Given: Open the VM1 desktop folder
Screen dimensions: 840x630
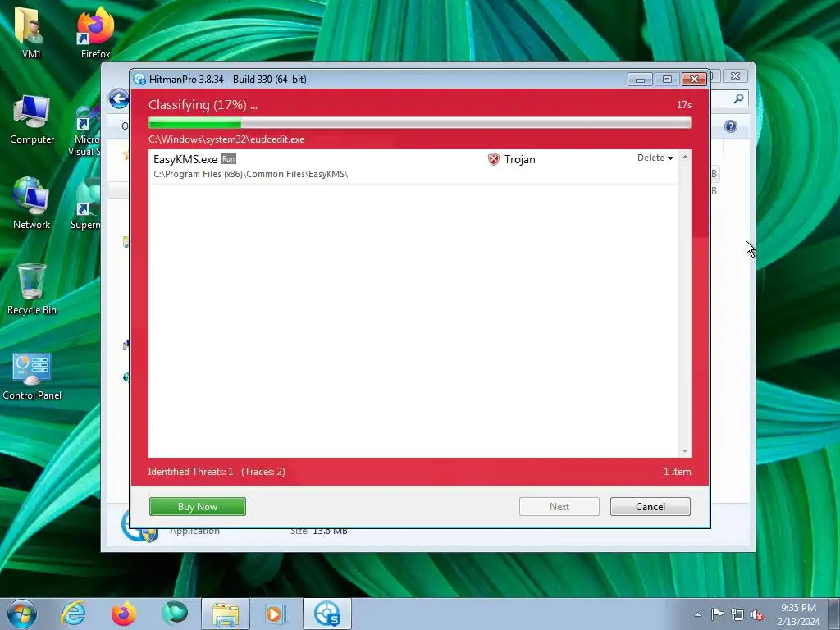Looking at the screenshot, I should pyautogui.click(x=31, y=33).
